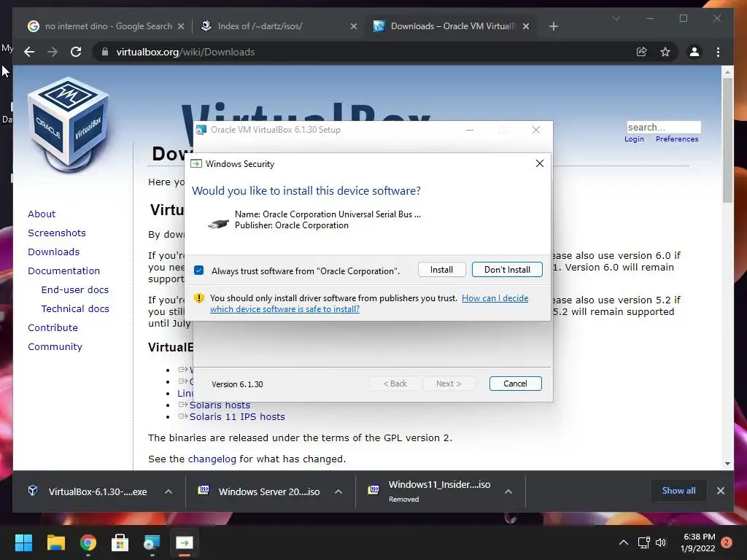Share this page from the address bar

(642, 52)
